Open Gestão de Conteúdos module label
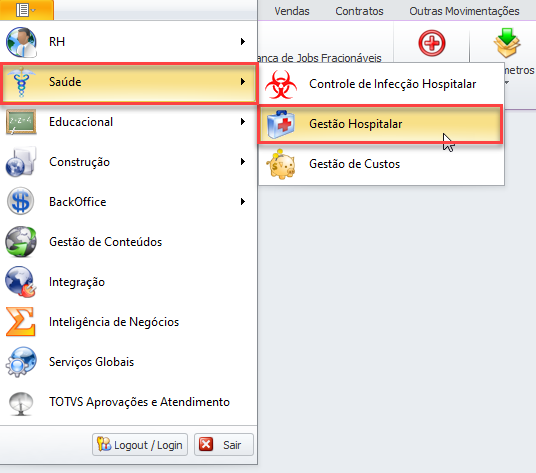The height and width of the screenshot is (473, 536). 106,242
